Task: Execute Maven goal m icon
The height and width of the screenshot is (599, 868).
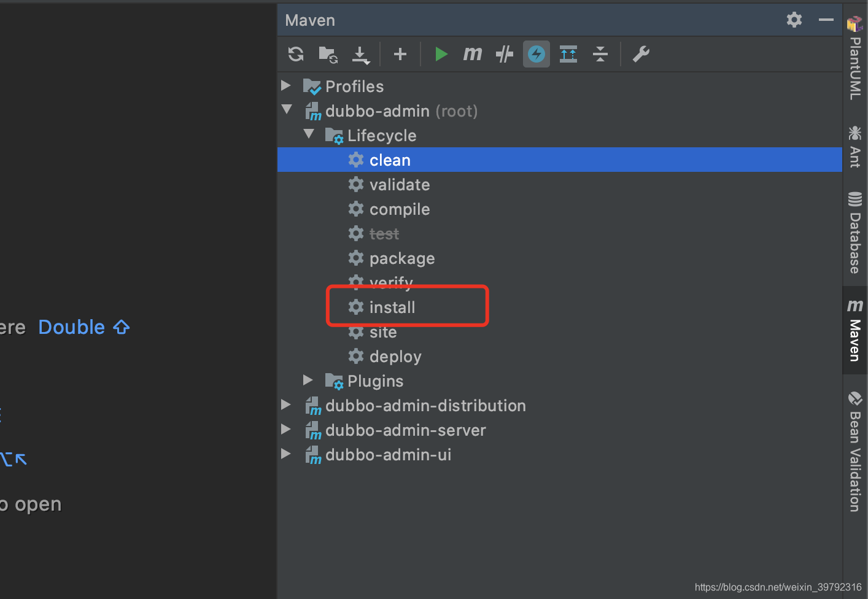Action: pyautogui.click(x=472, y=54)
